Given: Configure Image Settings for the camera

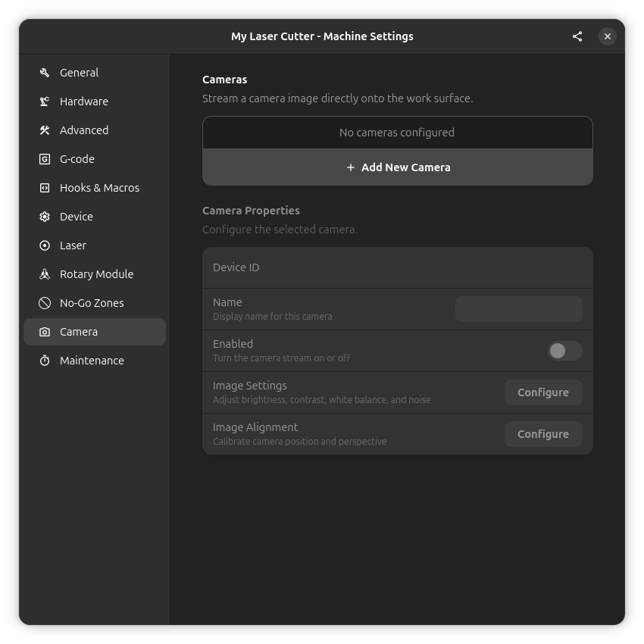Looking at the screenshot, I should (542, 392).
